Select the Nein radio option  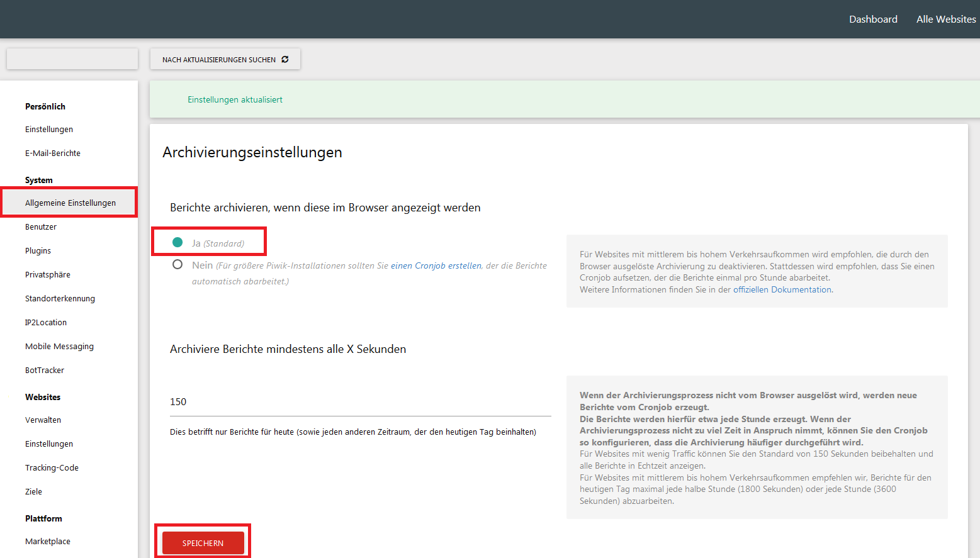[x=177, y=265]
